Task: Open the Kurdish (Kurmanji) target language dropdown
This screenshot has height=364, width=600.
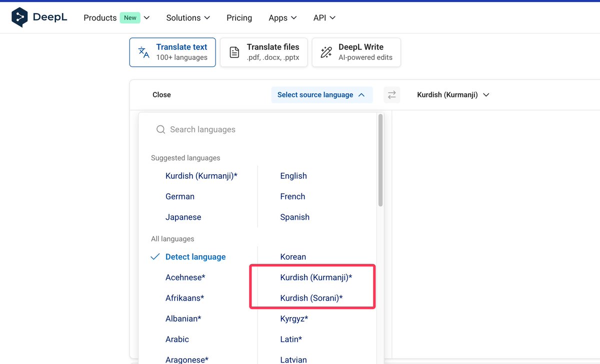Action: click(453, 95)
